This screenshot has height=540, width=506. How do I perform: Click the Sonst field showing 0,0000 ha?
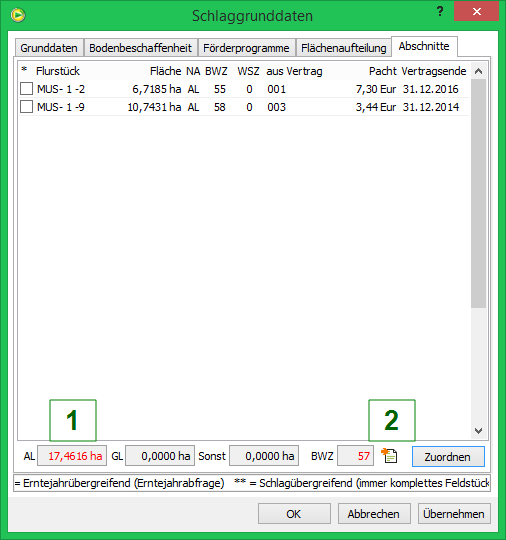pyautogui.click(x=264, y=456)
